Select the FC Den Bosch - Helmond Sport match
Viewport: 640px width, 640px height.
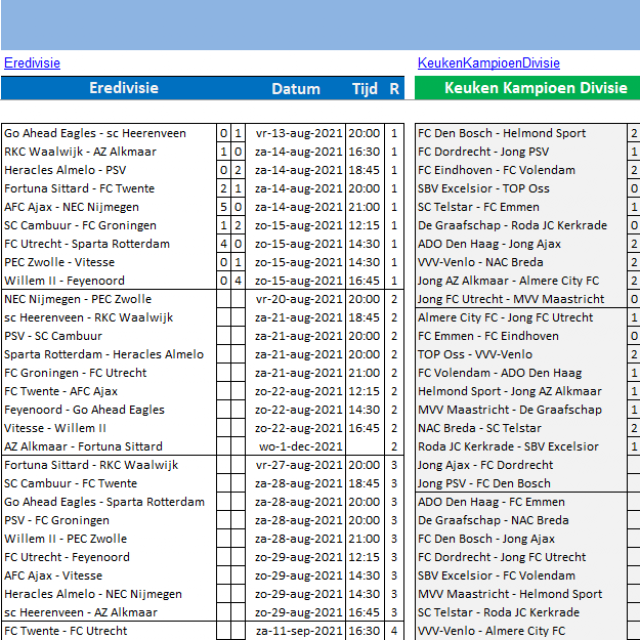(502, 133)
